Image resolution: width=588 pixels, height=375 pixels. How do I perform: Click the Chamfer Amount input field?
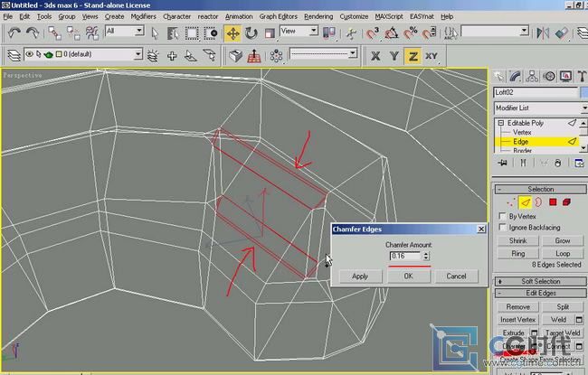coord(405,256)
